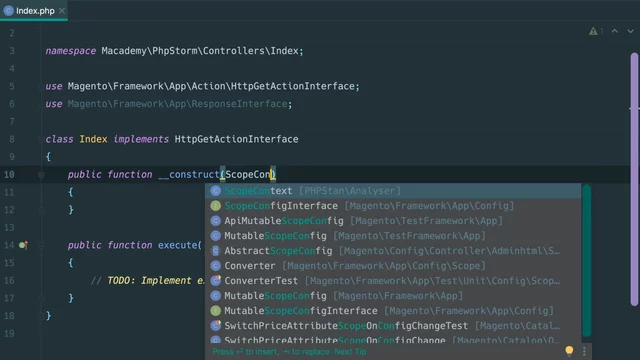This screenshot has width=640, height=360.
Task: Click class icon beside ApiMutableScopeConfig
Action: tap(216, 221)
